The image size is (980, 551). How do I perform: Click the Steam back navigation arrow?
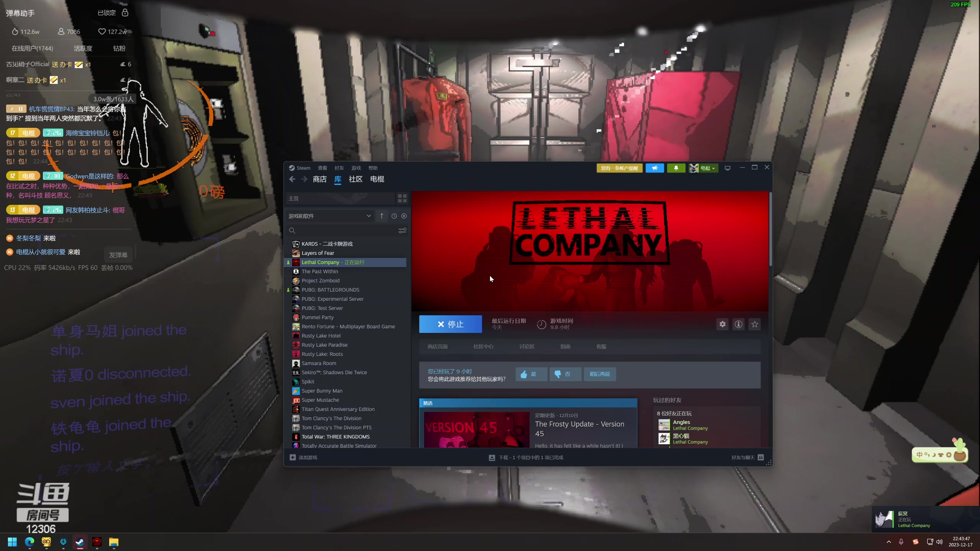pyautogui.click(x=292, y=179)
